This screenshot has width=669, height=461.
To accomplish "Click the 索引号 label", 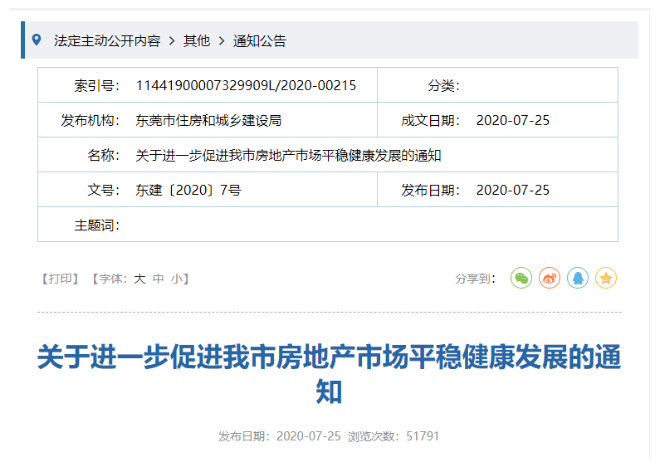I will tap(97, 85).
